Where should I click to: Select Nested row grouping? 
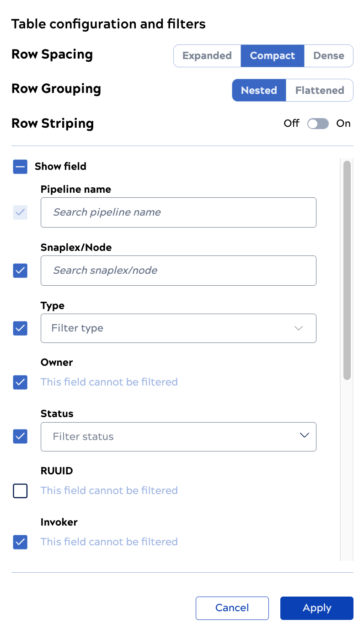coord(259,90)
